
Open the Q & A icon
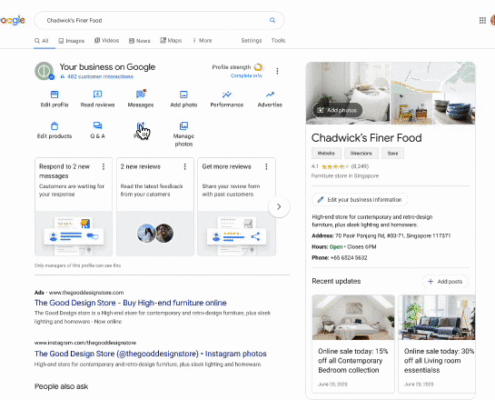pos(97,126)
